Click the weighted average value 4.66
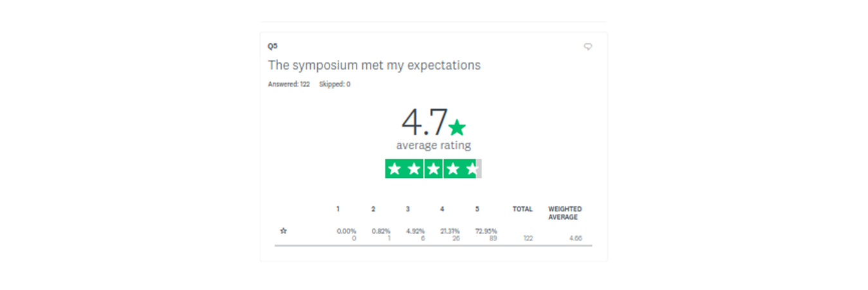The height and width of the screenshot is (290, 868). 575,238
